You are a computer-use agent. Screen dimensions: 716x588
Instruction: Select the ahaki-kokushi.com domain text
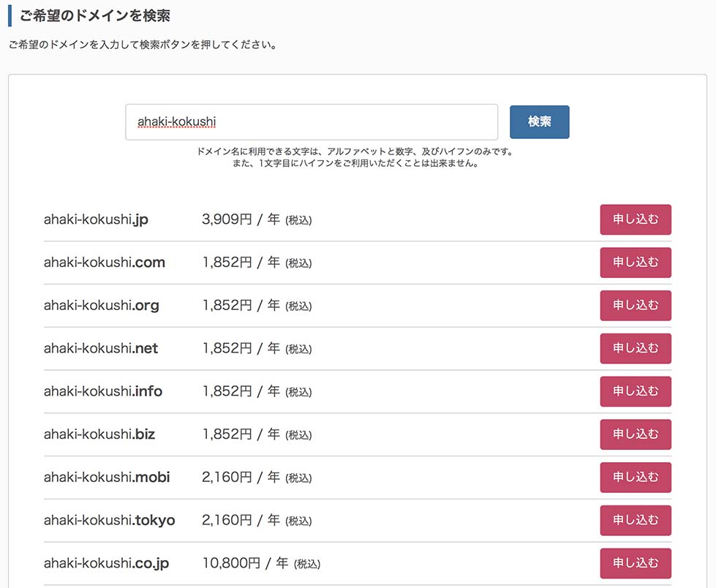pos(105,263)
